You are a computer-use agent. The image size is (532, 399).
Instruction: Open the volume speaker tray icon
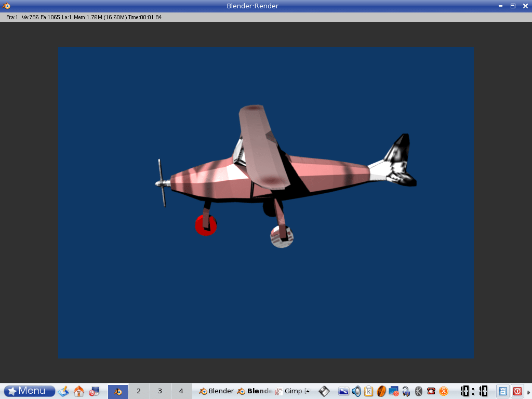[356, 391]
